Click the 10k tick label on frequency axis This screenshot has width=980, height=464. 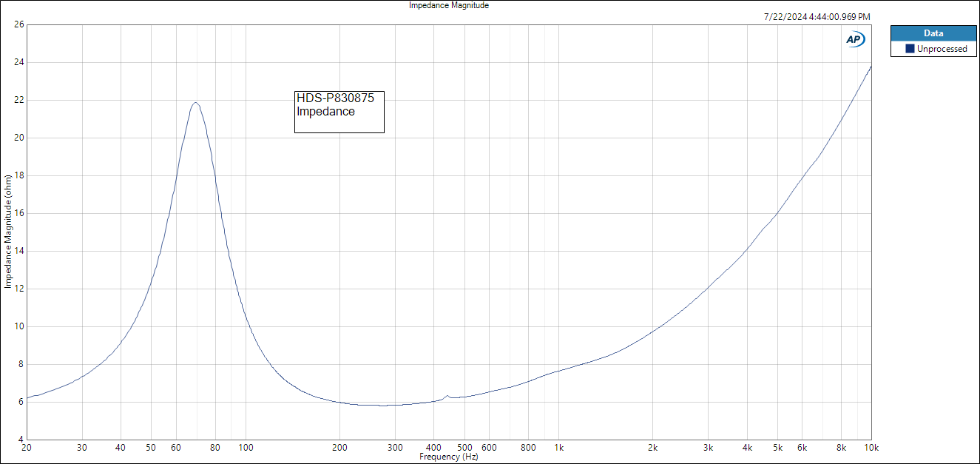pyautogui.click(x=871, y=448)
